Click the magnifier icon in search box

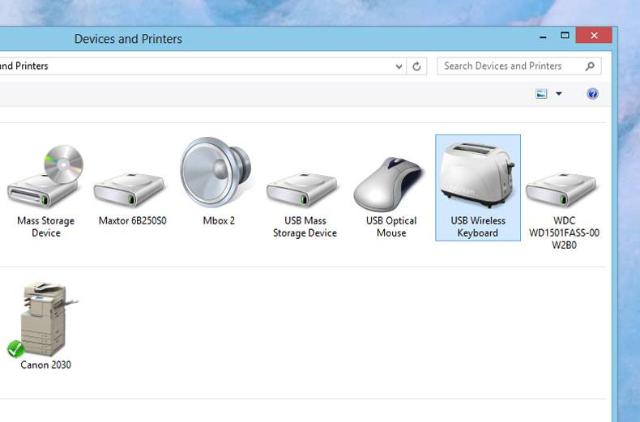(591, 66)
